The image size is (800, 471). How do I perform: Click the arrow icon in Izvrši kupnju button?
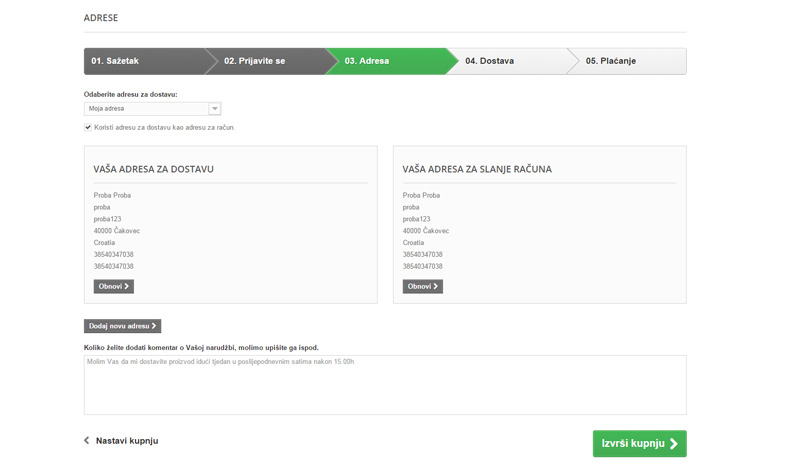pyautogui.click(x=674, y=444)
